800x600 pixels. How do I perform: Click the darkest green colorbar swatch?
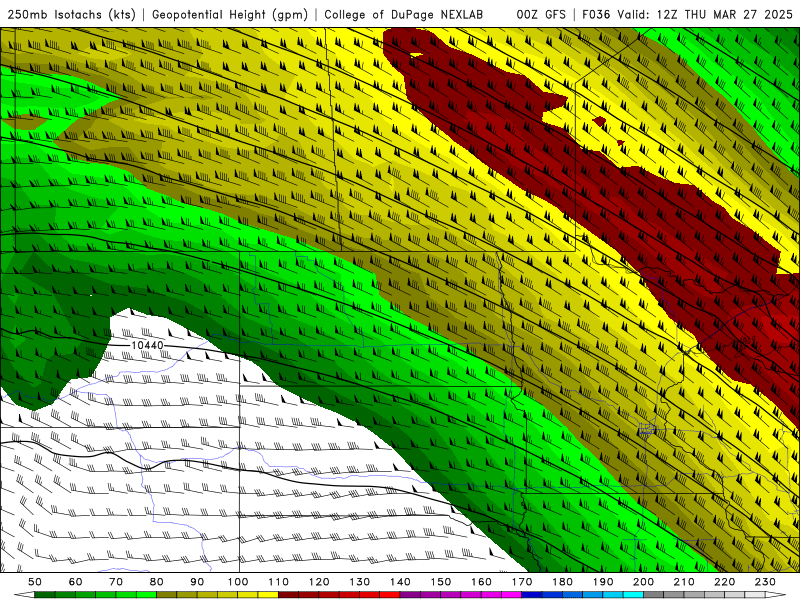[45, 595]
